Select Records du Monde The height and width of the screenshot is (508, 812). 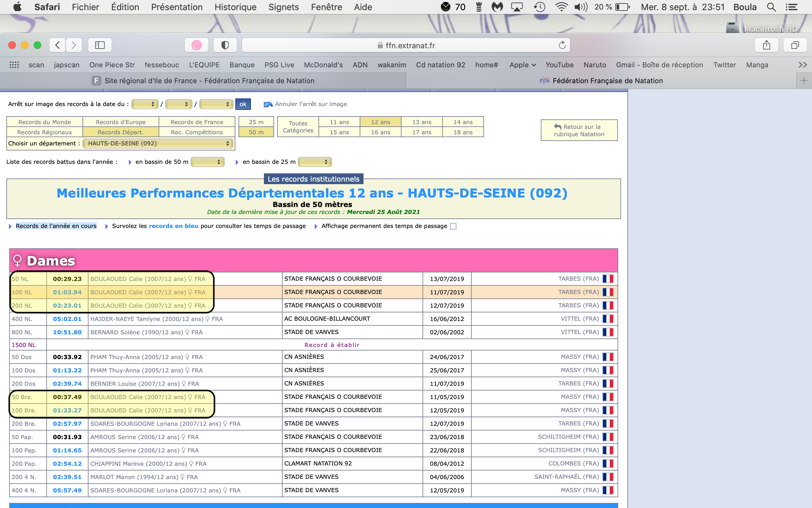pos(45,122)
